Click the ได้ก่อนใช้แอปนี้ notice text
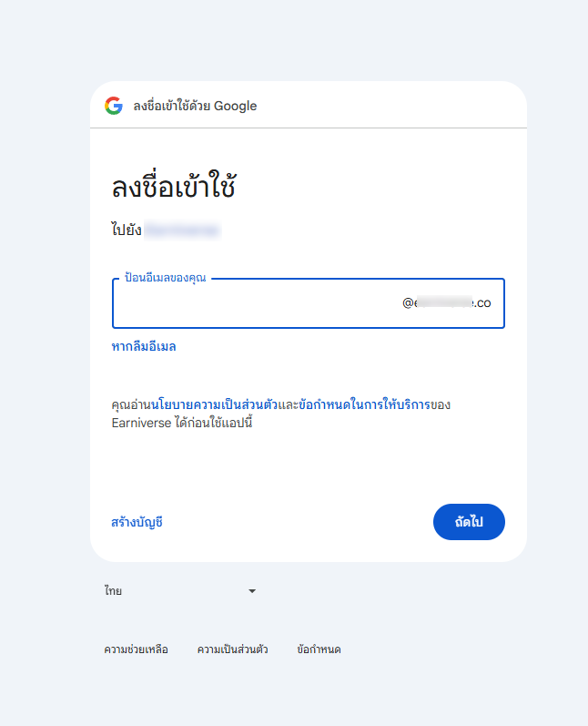588x726 pixels. pyautogui.click(x=212, y=423)
